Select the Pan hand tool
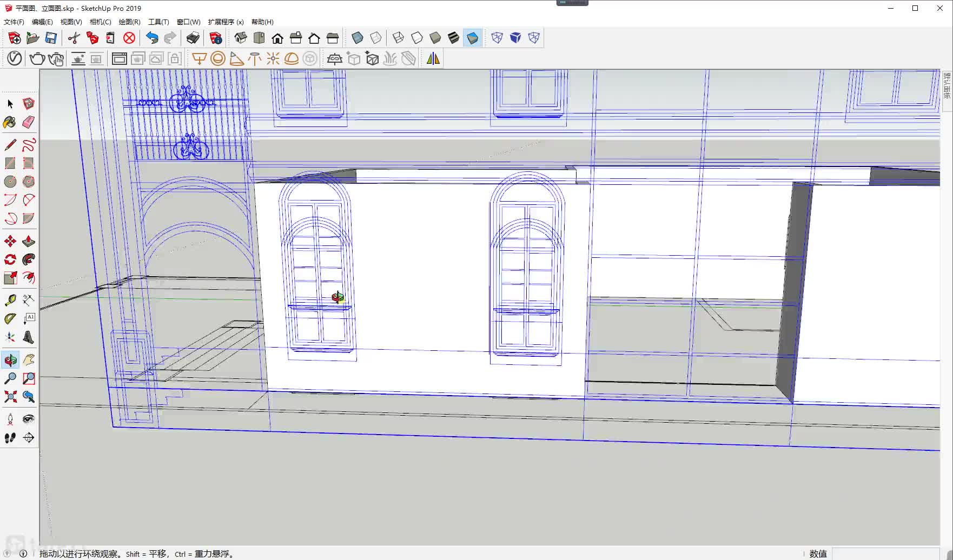The image size is (953, 560). pyautogui.click(x=29, y=360)
